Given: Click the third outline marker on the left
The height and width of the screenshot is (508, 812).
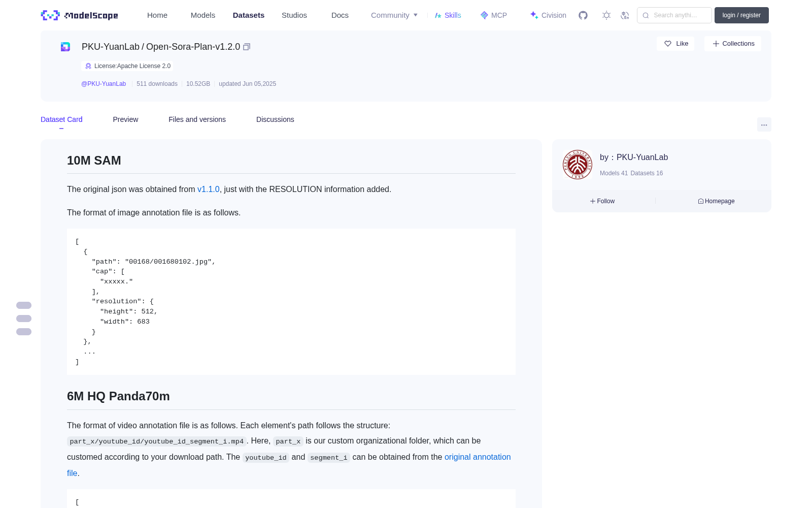Looking at the screenshot, I should click(x=24, y=332).
